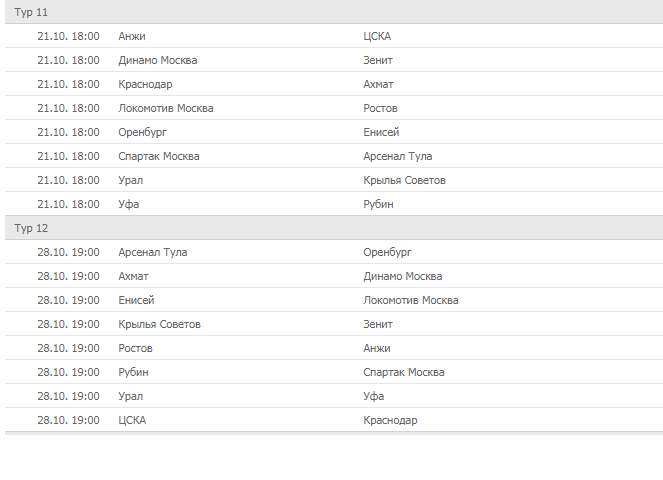Click Енисей in the Оренбург–Енисей match
The height and width of the screenshot is (480, 663).
coord(382,132)
